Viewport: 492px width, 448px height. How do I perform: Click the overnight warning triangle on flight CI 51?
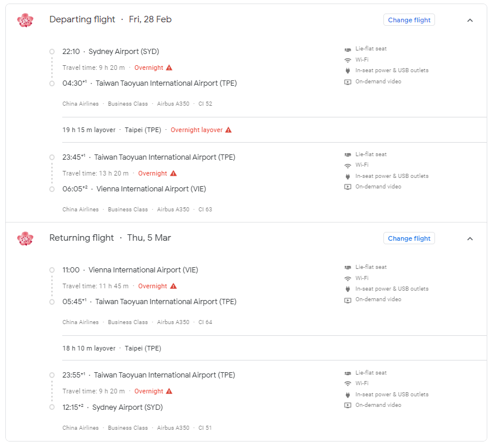[x=169, y=391]
